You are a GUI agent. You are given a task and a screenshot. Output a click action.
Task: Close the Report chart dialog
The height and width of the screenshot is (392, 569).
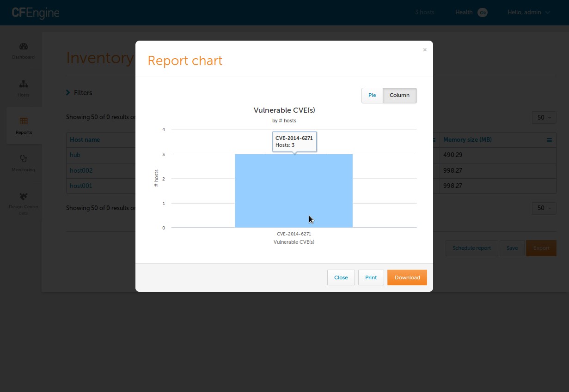point(341,277)
